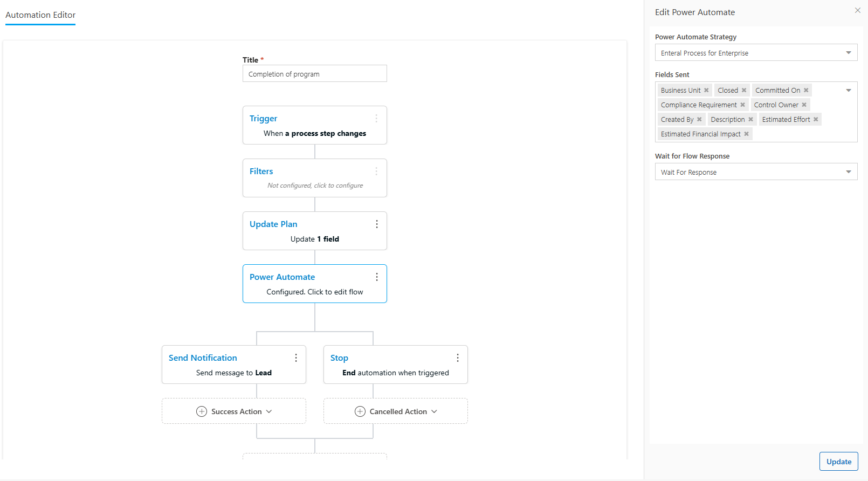868x481 pixels.
Task: Open the Update Plan step title
Action: (x=273, y=224)
